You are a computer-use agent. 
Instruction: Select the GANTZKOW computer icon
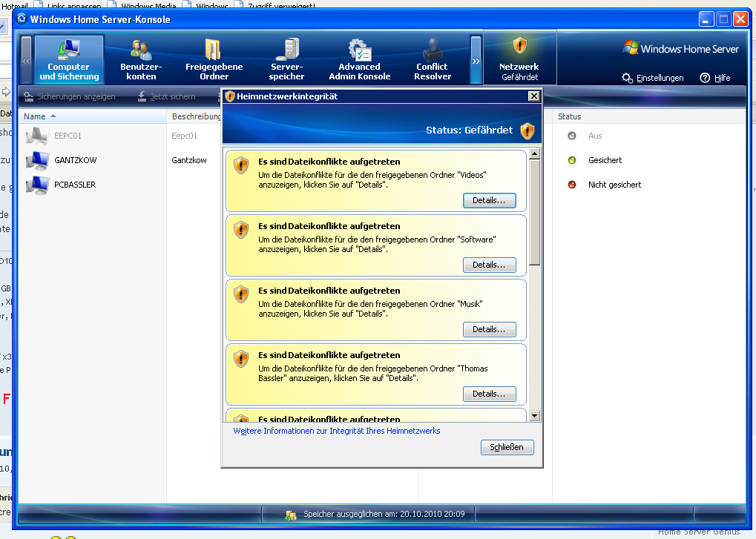(37, 160)
